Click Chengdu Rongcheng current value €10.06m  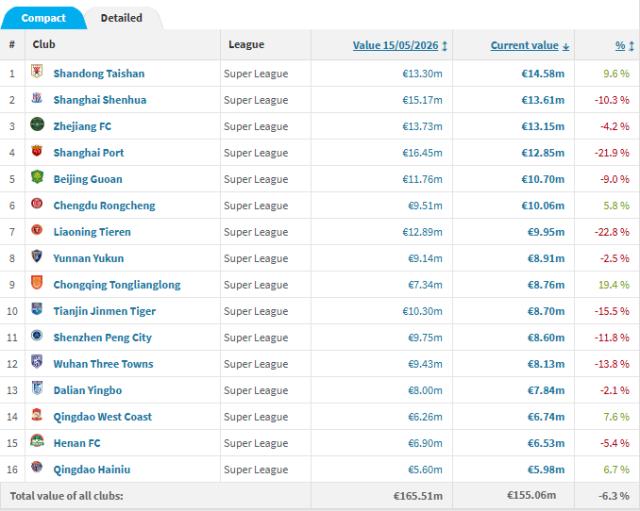(x=543, y=206)
